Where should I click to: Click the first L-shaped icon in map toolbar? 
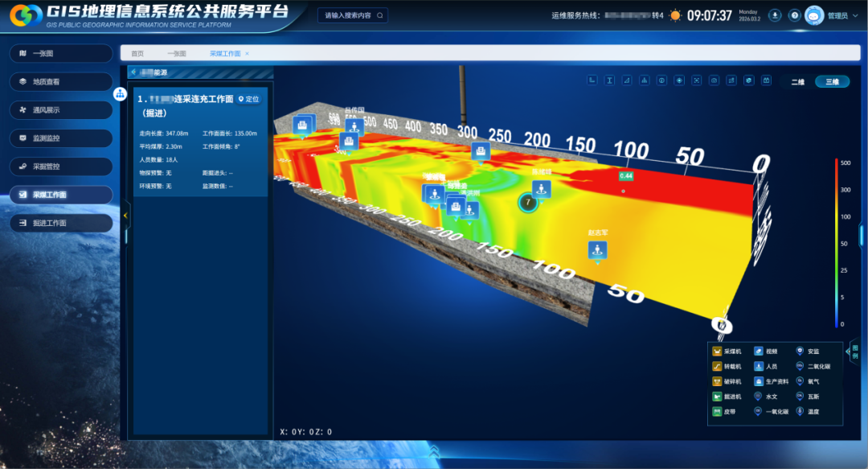pos(592,80)
